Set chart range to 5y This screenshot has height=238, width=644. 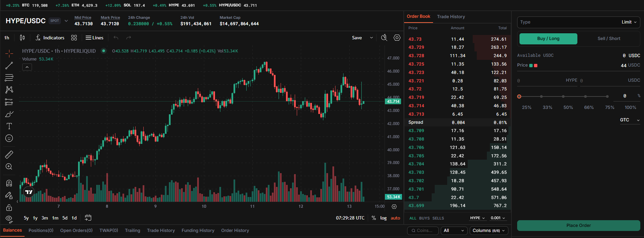click(x=26, y=218)
